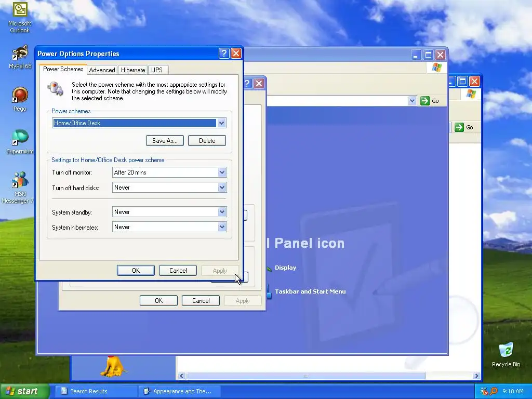
Task: Click the address field in Control Panel window
Action: 337,100
